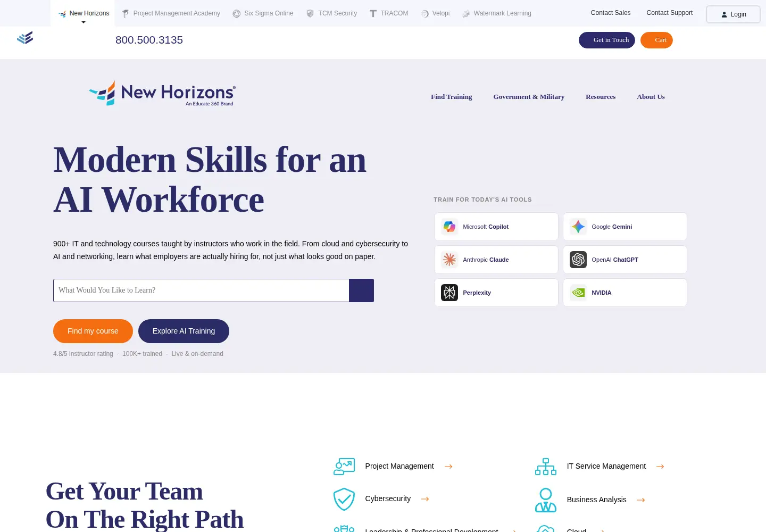Click the Project Management category icon

coord(344,467)
